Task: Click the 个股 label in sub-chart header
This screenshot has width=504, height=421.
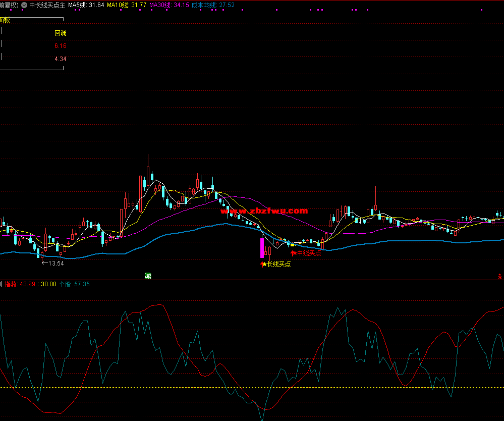Action: tap(66, 284)
